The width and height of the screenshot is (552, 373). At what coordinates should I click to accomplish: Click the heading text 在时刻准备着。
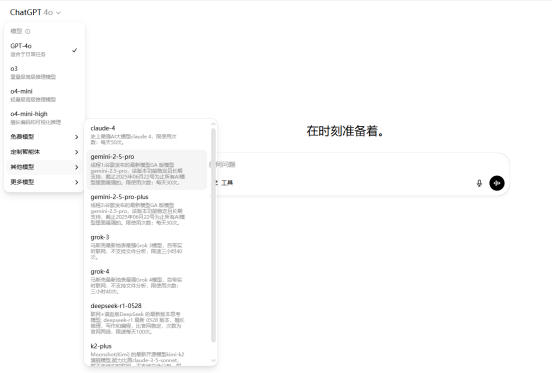345,131
